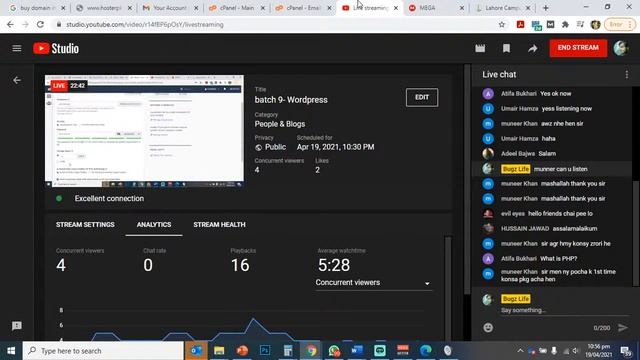
Task: Click the stream marker bookmark icon
Action: [506, 48]
